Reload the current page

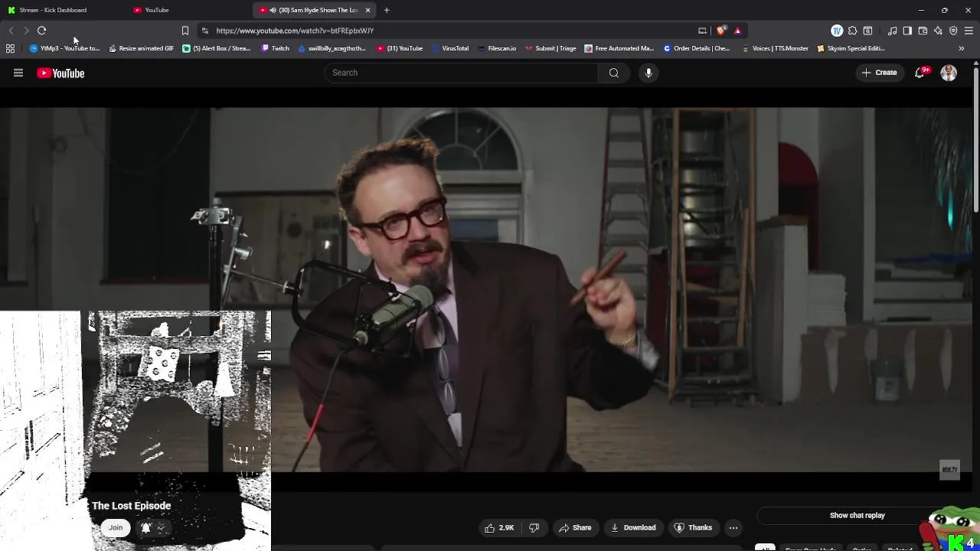(41, 31)
